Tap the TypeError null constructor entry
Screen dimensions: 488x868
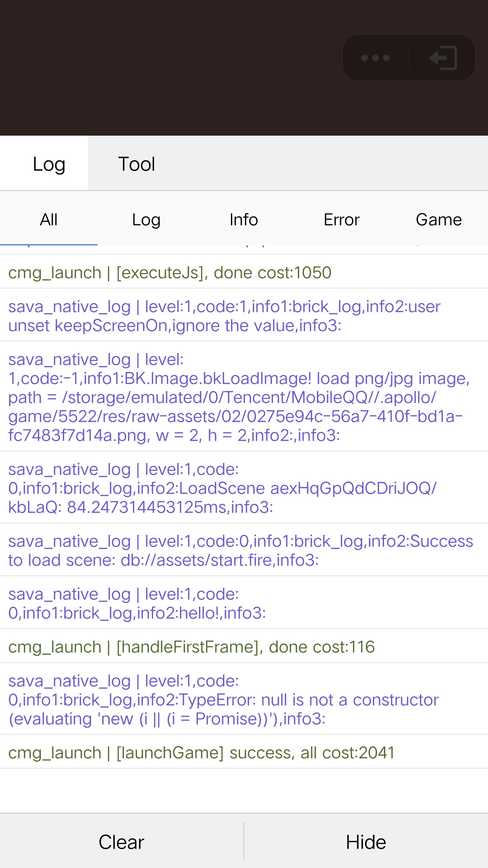[x=224, y=700]
